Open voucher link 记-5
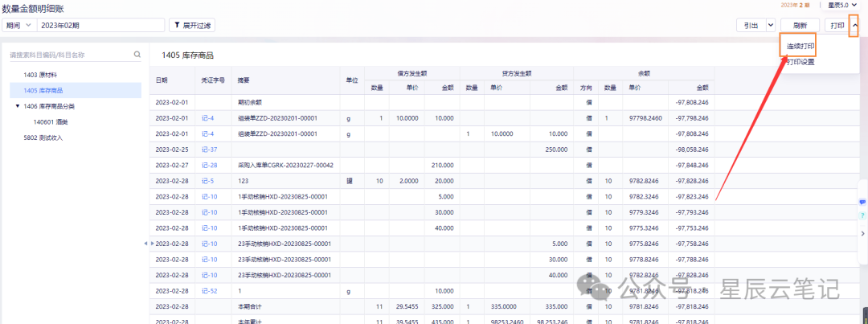The image size is (868, 324). coord(207,181)
